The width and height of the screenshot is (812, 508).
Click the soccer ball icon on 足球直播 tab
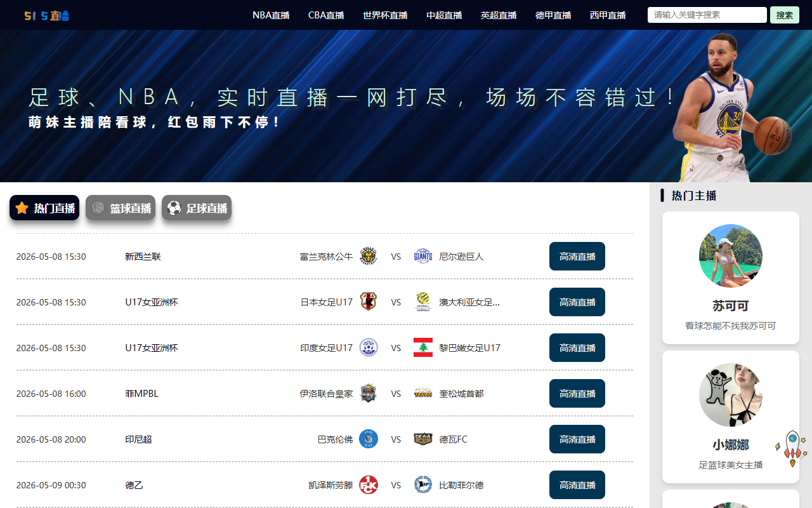(174, 208)
